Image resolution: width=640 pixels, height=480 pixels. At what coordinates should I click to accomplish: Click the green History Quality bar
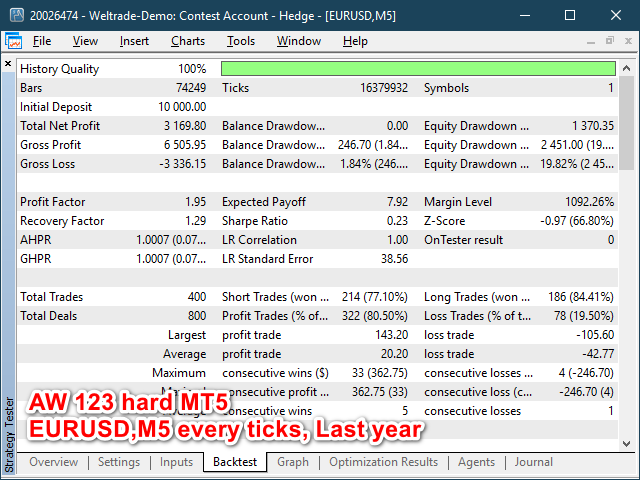pyautogui.click(x=417, y=69)
